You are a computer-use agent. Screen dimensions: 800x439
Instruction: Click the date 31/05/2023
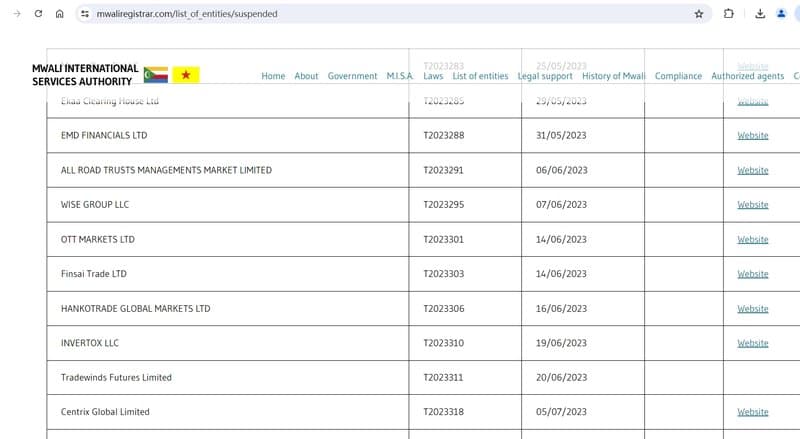tap(561, 135)
